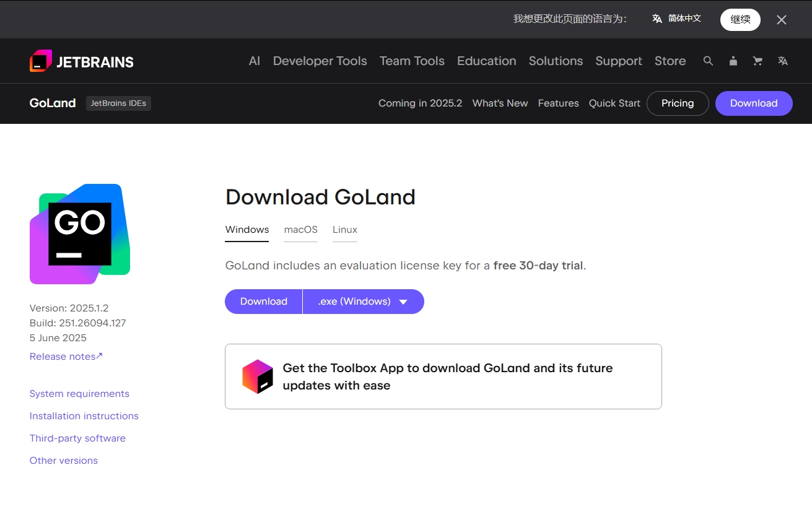Expand the .exe (Windows) installer dropdown

tap(364, 302)
